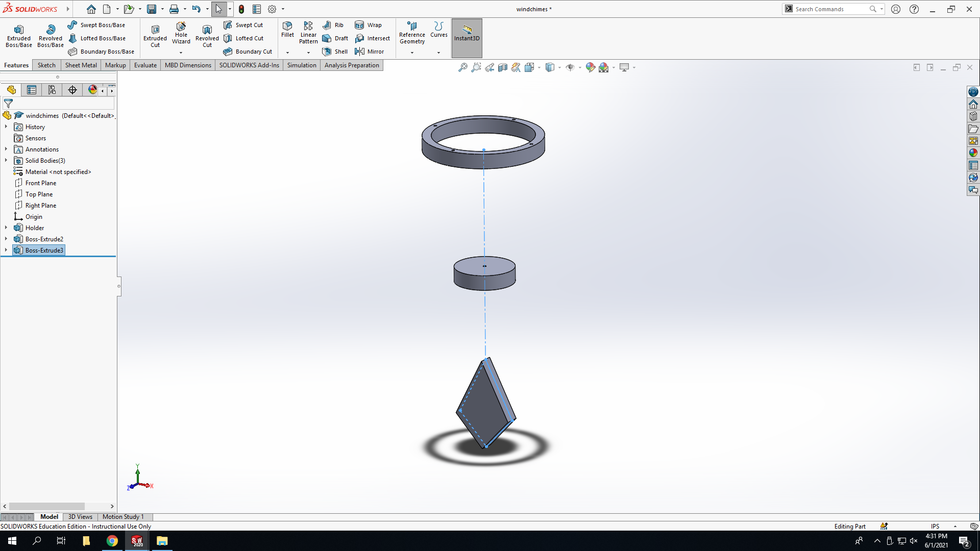Click the Boundary Boss/Base tool
The height and width of the screenshot is (551, 980).
pyautogui.click(x=101, y=52)
